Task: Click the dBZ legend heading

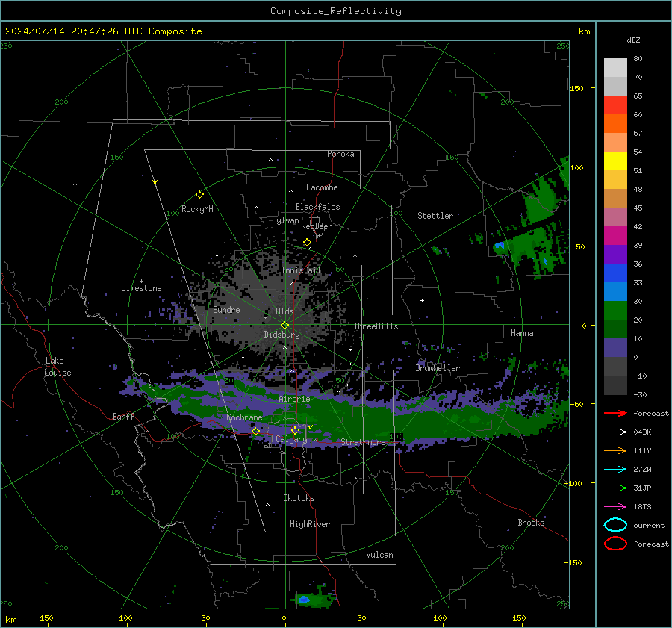Action: (633, 40)
